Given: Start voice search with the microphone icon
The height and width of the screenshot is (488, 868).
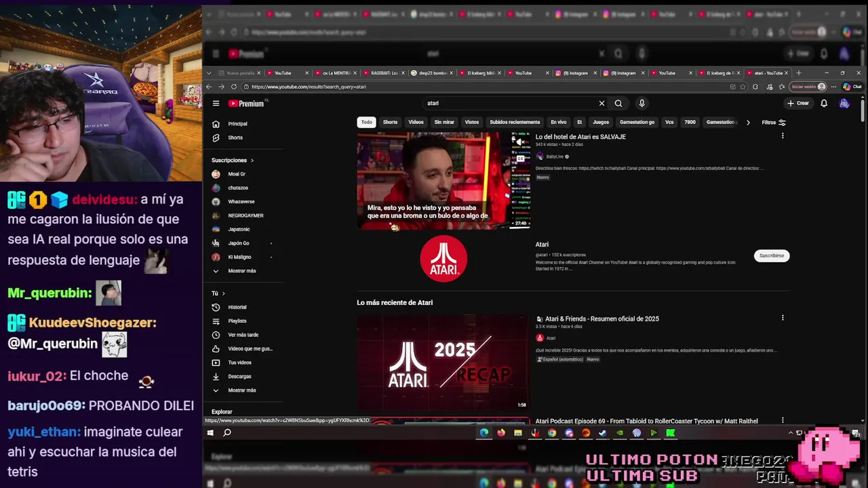Looking at the screenshot, I should click(642, 104).
